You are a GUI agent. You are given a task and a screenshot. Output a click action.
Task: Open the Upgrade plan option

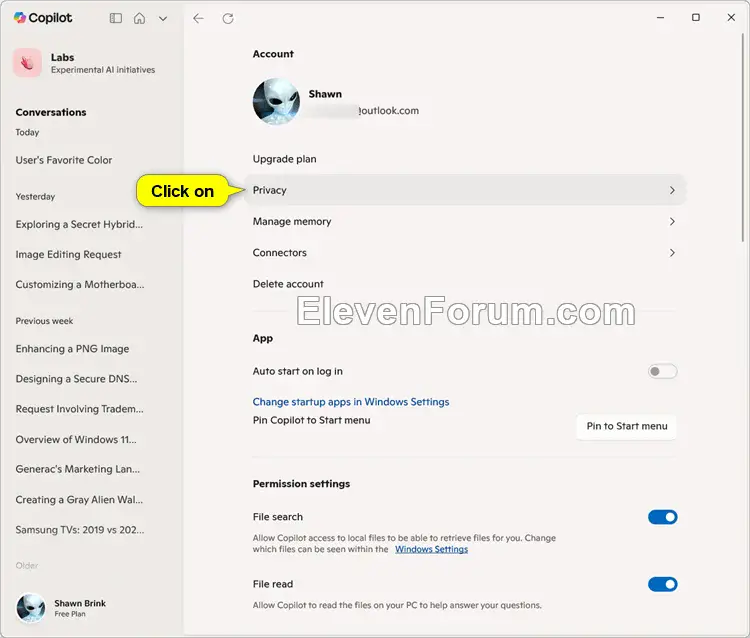[285, 159]
